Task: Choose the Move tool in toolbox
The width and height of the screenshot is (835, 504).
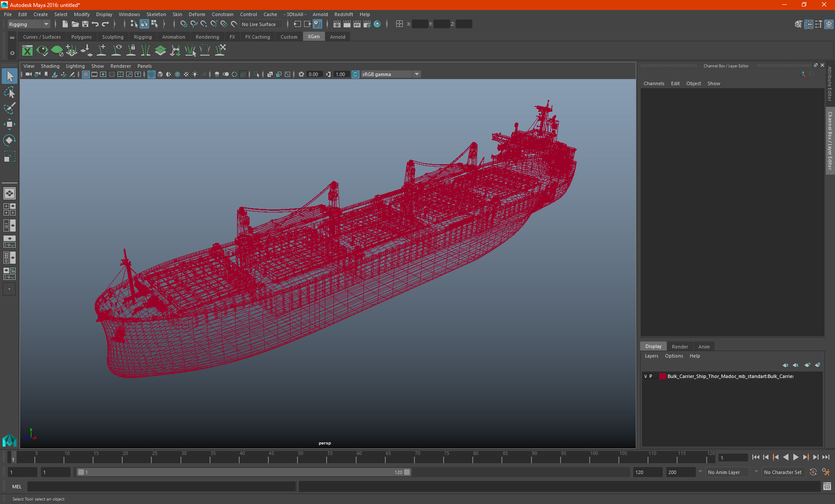Action: tap(10, 124)
